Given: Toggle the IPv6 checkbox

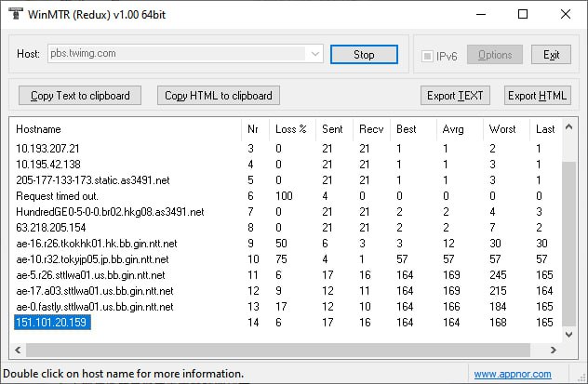Looking at the screenshot, I should (x=428, y=56).
